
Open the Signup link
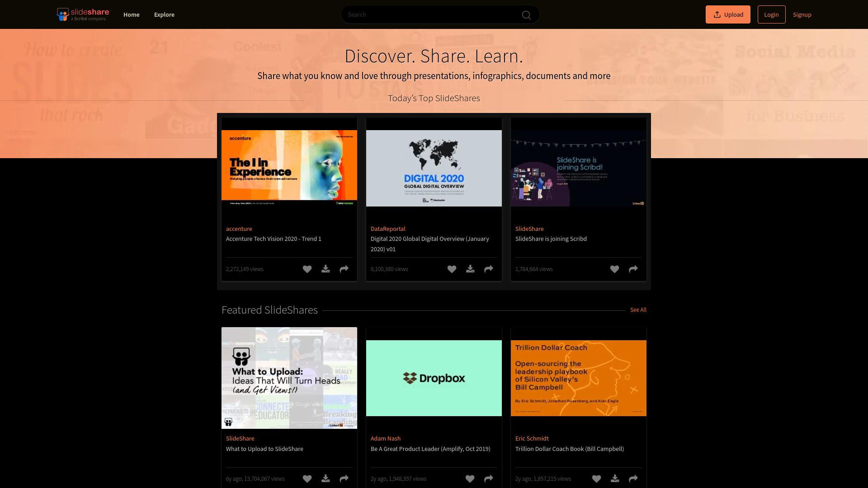tap(802, 14)
